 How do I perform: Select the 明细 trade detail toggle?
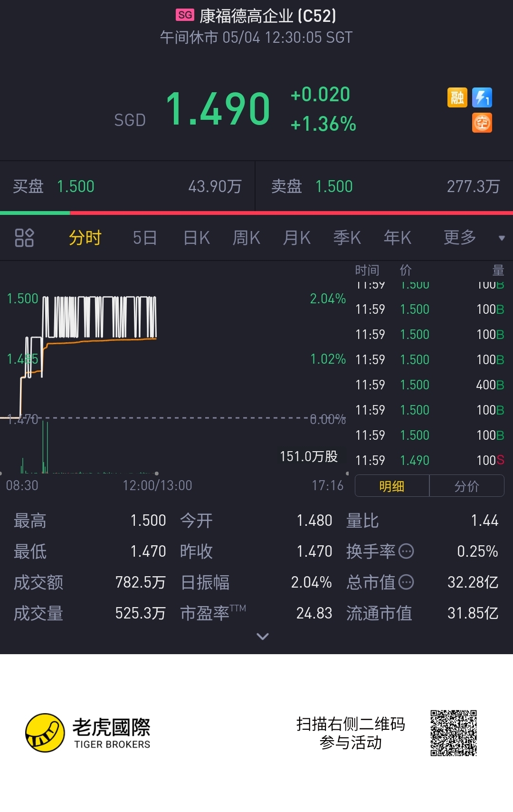click(x=392, y=486)
